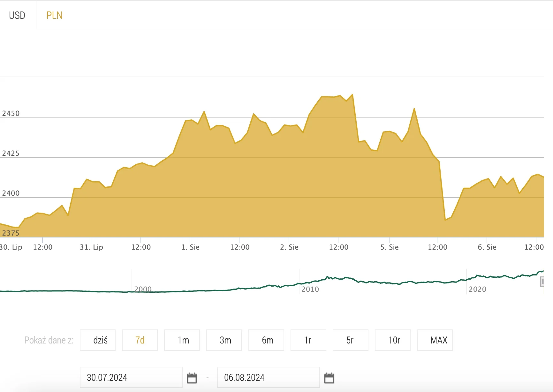This screenshot has height=392, width=553.
Task: Click the chart dip after 5. Sie 12:00
Action: [445, 220]
